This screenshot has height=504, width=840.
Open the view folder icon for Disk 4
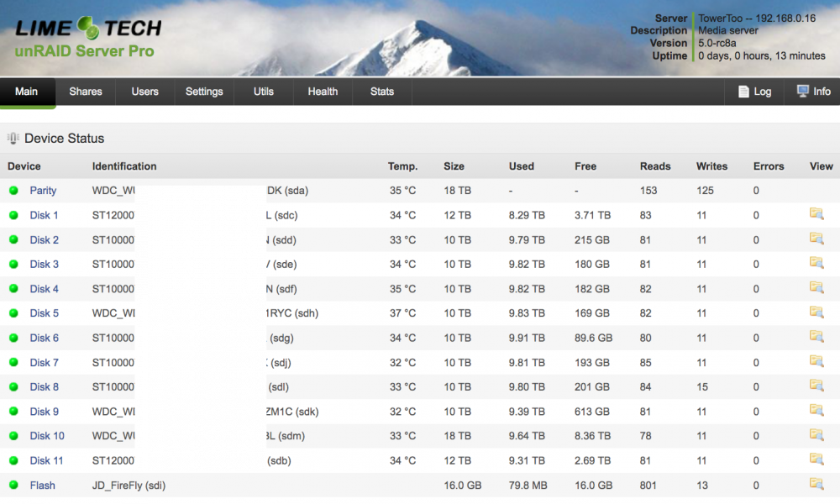coord(816,287)
